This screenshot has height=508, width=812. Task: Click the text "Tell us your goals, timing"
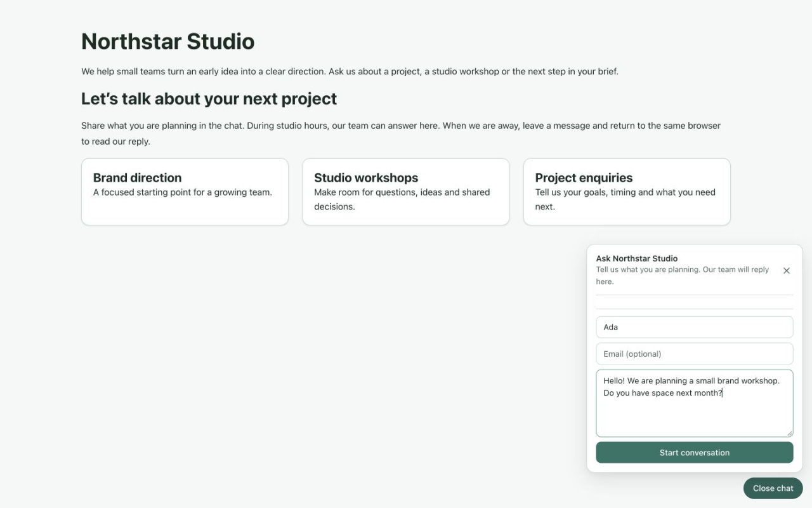[589, 192]
